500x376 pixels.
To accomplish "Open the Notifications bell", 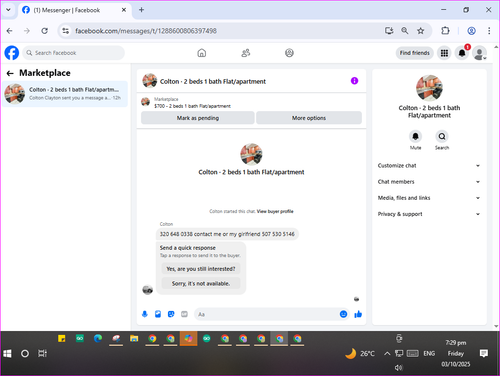I will tap(462, 53).
